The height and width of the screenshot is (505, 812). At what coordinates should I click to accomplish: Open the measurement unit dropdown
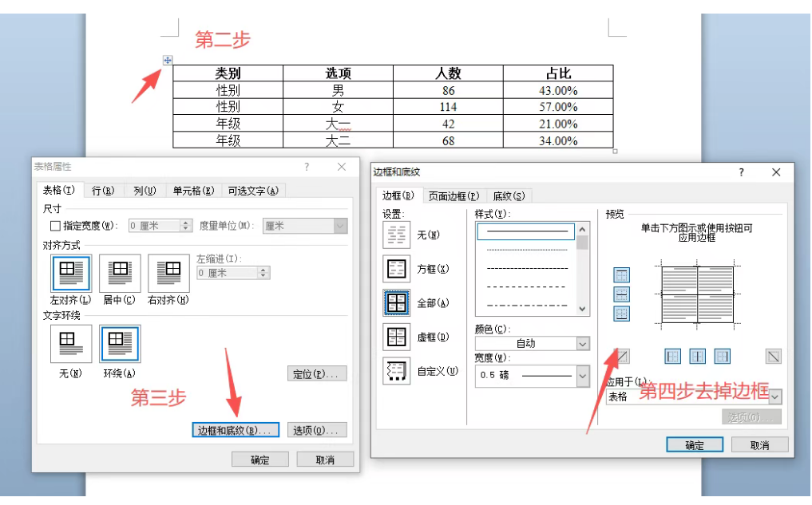coord(340,226)
